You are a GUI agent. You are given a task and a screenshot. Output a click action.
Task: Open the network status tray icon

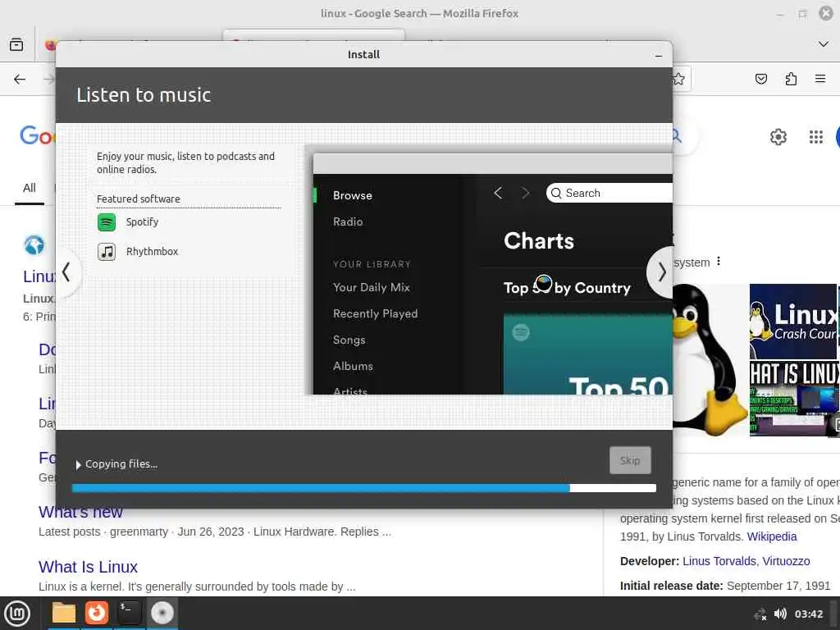coord(760,614)
